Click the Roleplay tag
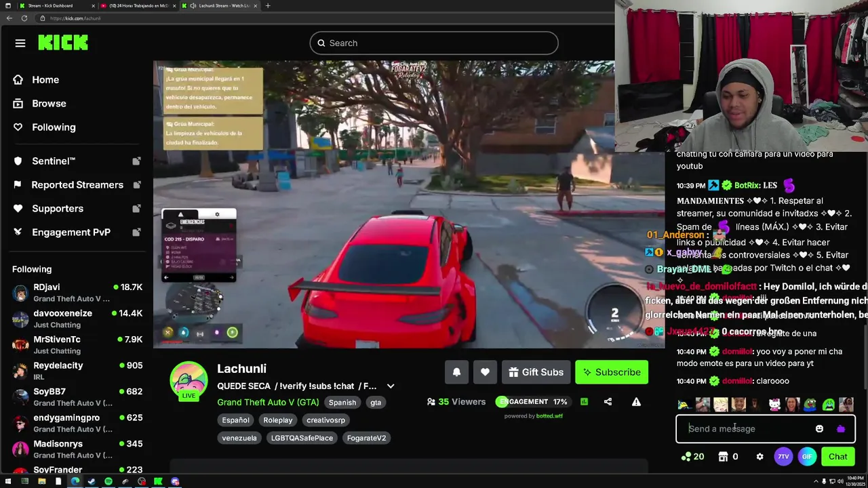The width and height of the screenshot is (868, 488). point(278,420)
